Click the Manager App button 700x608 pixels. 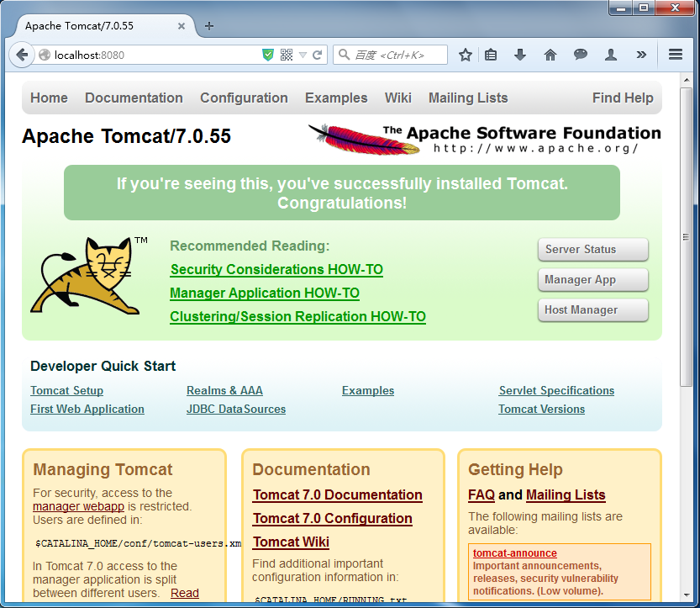[593, 280]
